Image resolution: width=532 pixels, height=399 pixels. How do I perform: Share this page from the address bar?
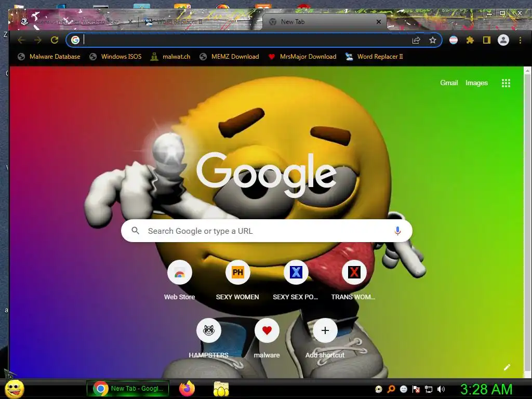416,40
